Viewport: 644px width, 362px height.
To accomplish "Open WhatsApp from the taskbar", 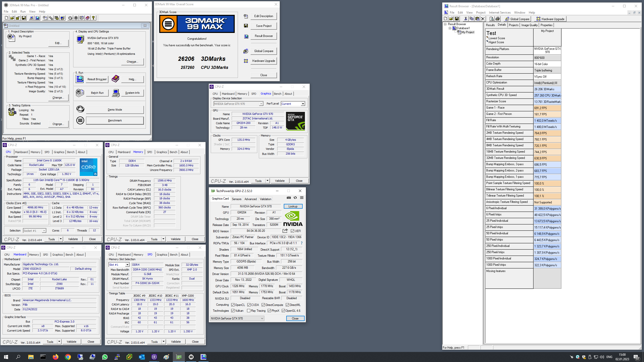I will coord(105,357).
